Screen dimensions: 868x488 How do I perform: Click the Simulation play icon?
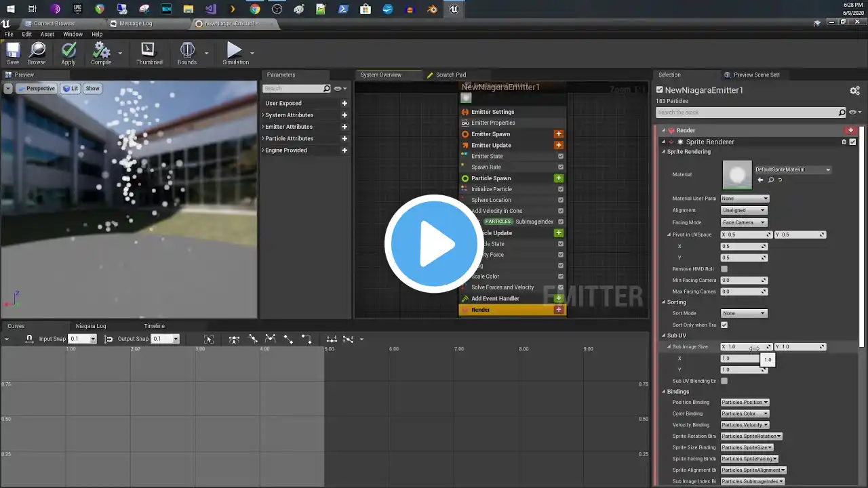point(235,51)
